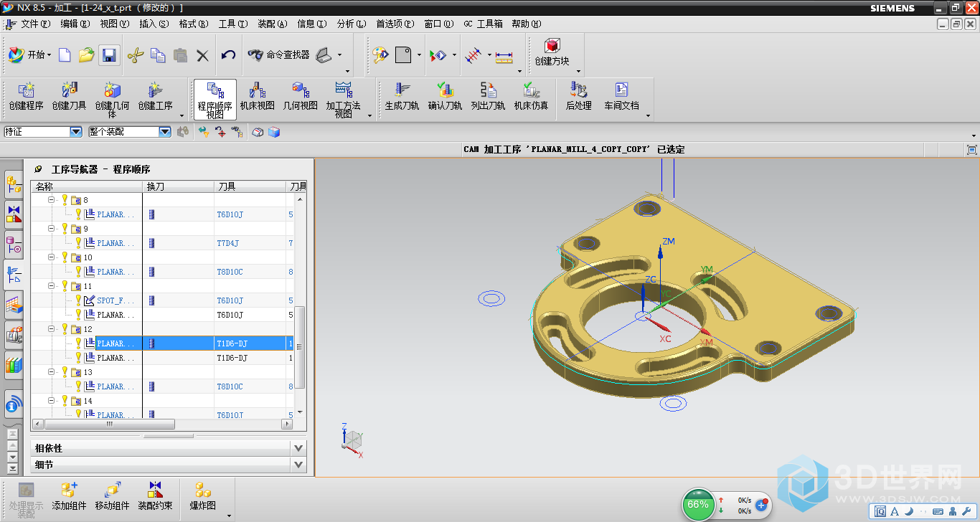Open the 分析 Analysis menu
The width and height of the screenshot is (980, 522).
point(351,24)
